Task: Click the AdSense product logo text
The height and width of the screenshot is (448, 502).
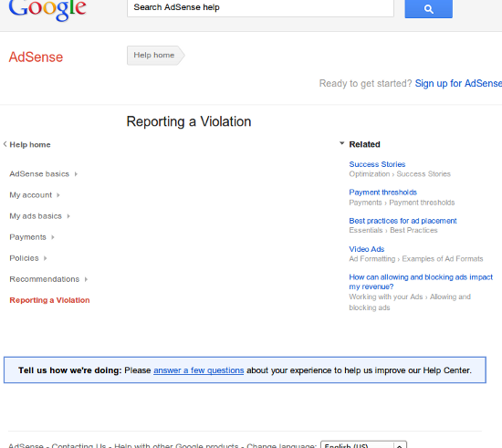Action: (36, 57)
